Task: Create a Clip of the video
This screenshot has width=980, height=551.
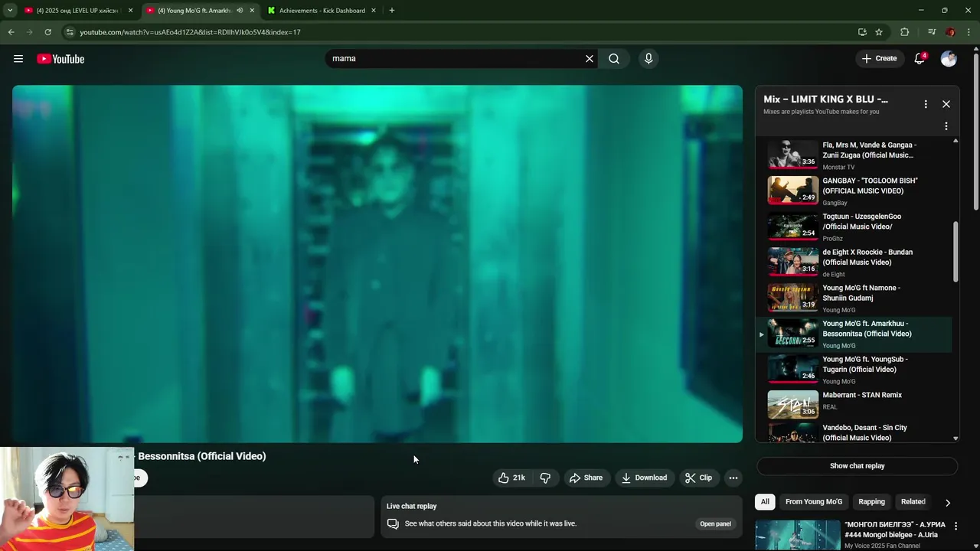Action: click(698, 478)
